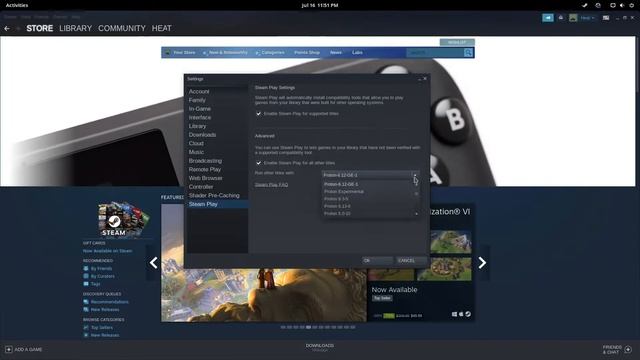Screen dimensions: 640x360
Task: Open the clock and calendar menu
Action: [320, 5]
